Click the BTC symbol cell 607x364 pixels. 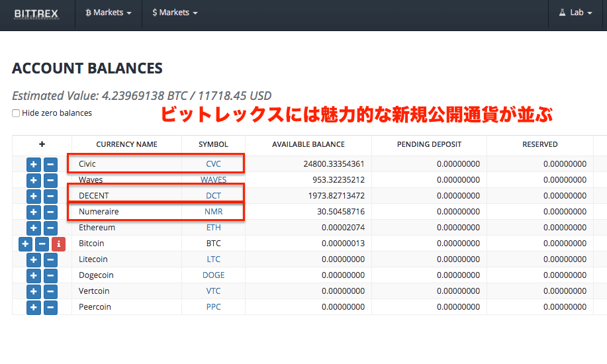point(213,243)
